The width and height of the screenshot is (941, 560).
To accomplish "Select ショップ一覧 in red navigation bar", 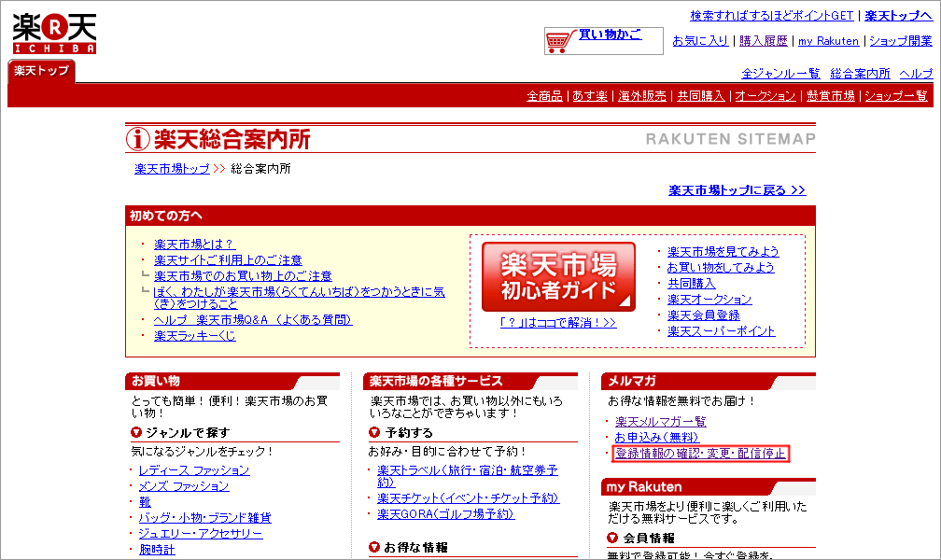I will [896, 96].
